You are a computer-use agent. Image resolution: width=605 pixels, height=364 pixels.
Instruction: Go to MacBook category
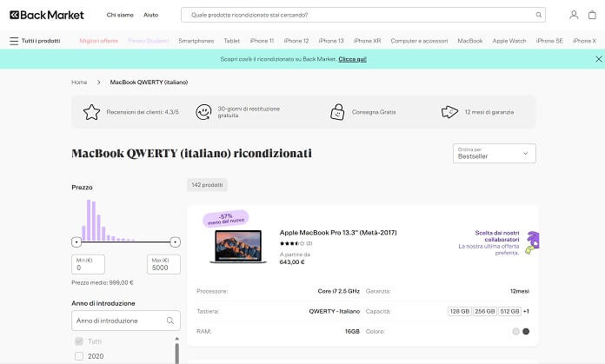(470, 41)
